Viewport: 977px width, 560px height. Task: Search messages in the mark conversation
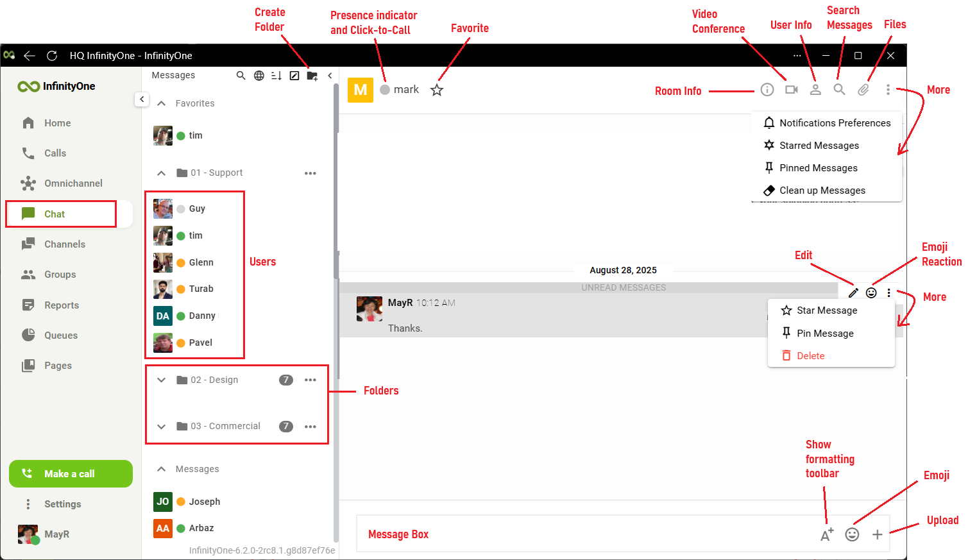pyautogui.click(x=839, y=90)
